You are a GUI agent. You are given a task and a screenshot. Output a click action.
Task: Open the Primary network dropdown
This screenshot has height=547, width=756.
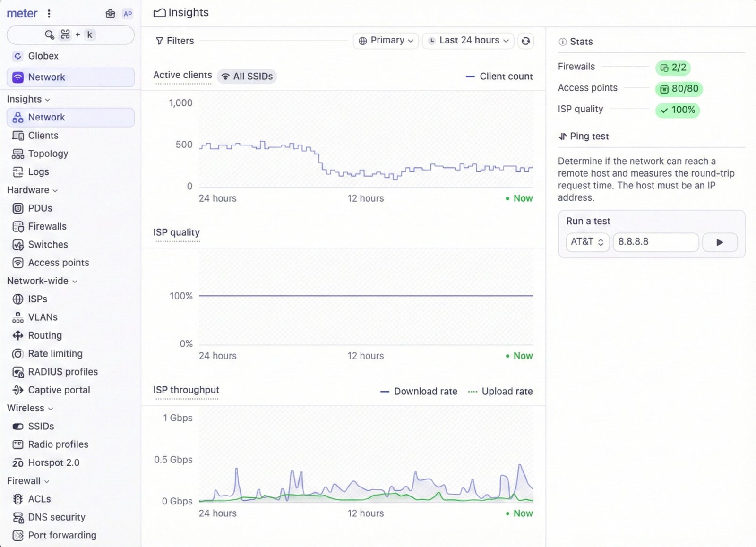tap(386, 41)
